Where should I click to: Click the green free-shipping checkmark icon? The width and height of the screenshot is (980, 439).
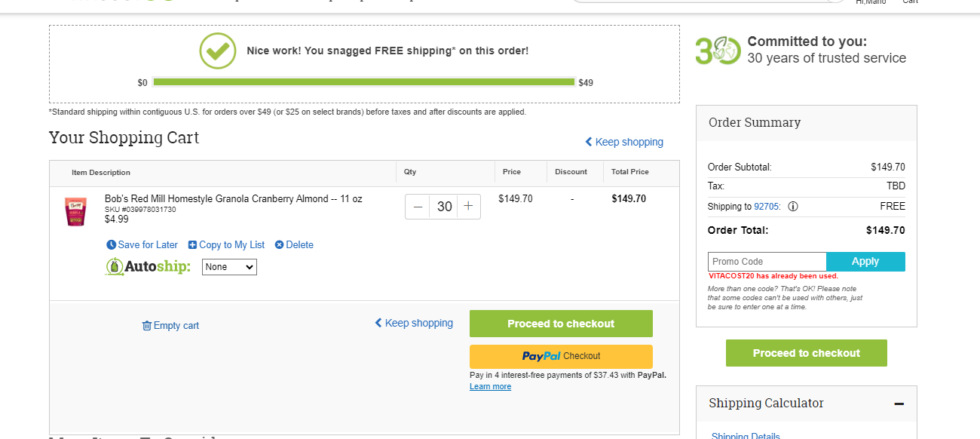[x=218, y=51]
